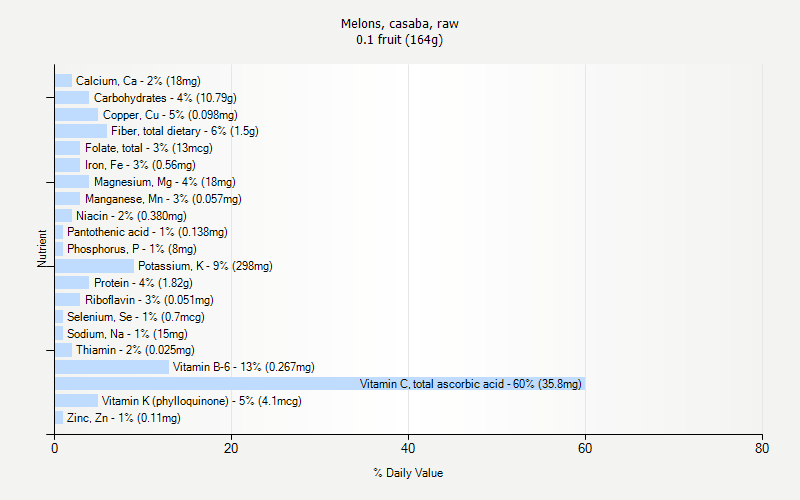Click the Copper, Cu 5% bar
800x500 pixels.
77,114
